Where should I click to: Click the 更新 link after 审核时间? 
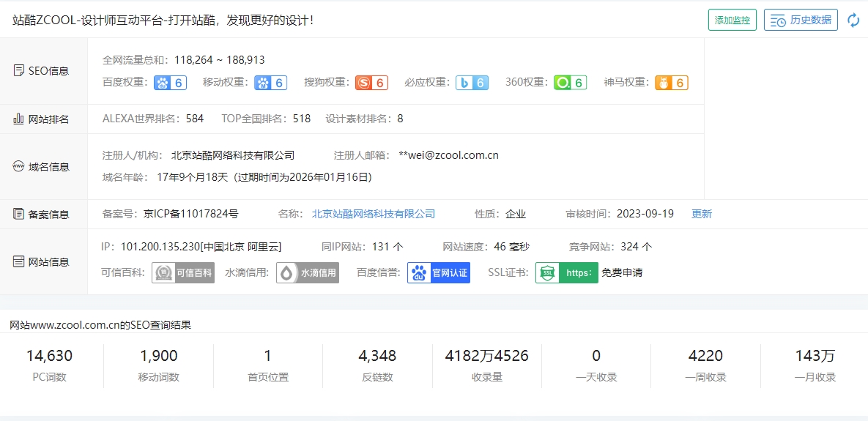click(702, 214)
